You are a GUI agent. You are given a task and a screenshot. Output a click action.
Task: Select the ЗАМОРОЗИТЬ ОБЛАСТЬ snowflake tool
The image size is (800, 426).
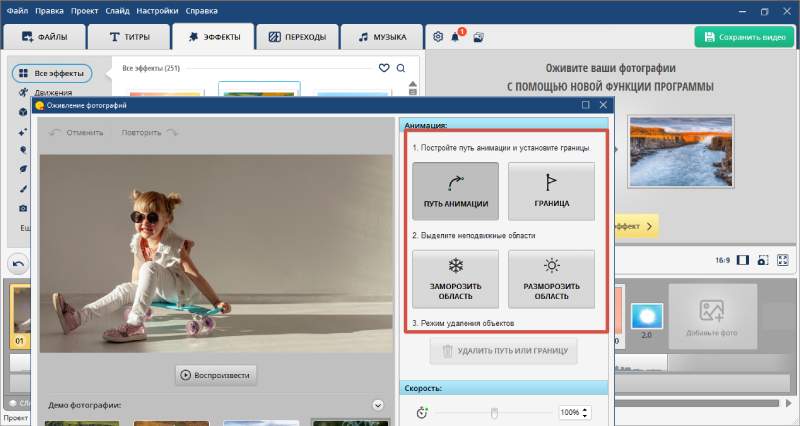pos(456,279)
